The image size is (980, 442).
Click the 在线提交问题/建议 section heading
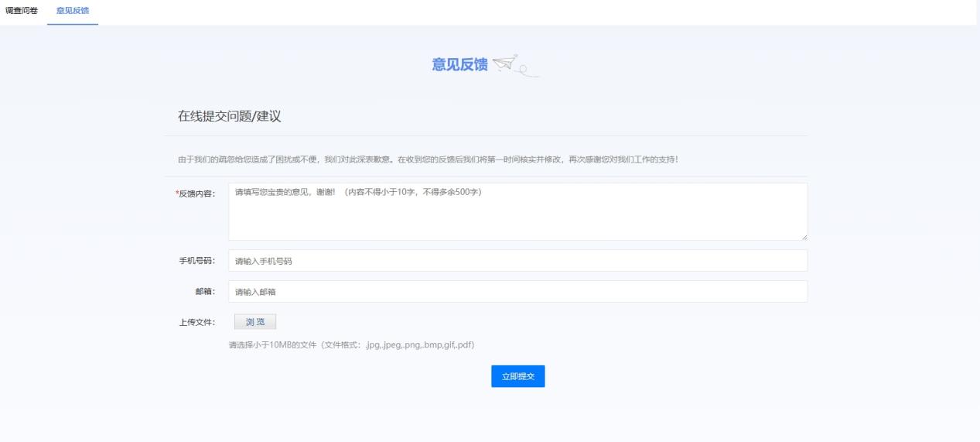(229, 116)
